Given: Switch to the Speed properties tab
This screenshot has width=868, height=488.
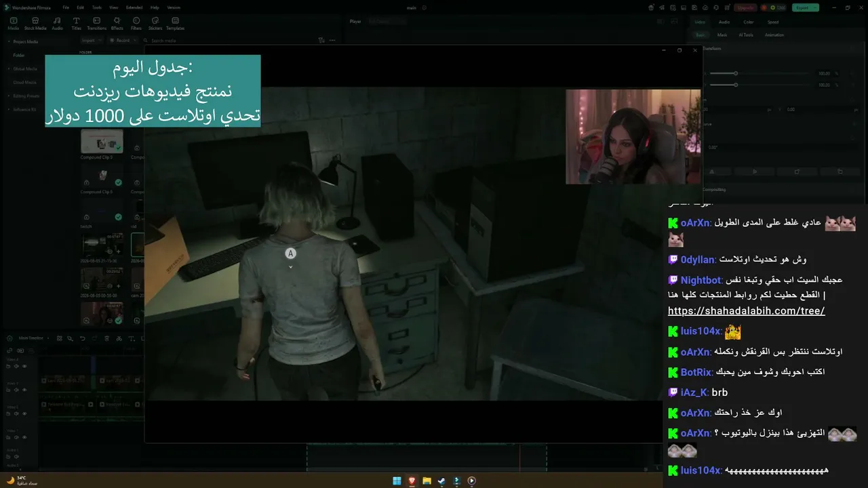Looking at the screenshot, I should (x=773, y=22).
